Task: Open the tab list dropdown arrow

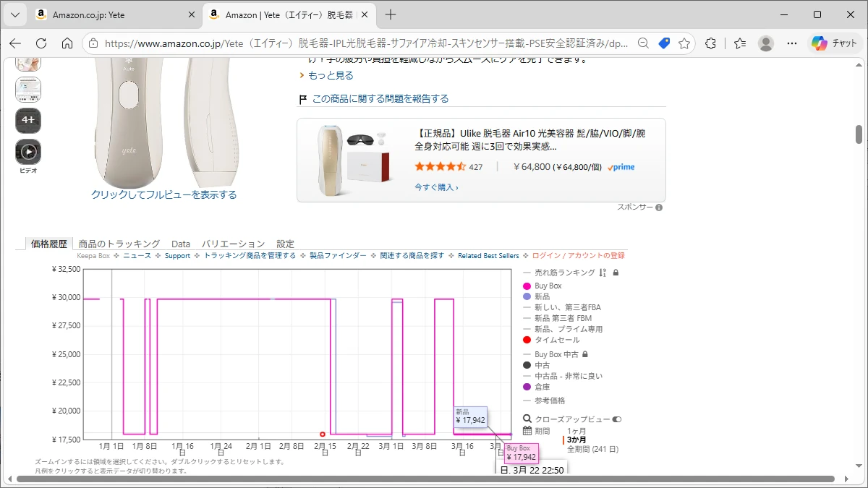Action: pos(14,14)
